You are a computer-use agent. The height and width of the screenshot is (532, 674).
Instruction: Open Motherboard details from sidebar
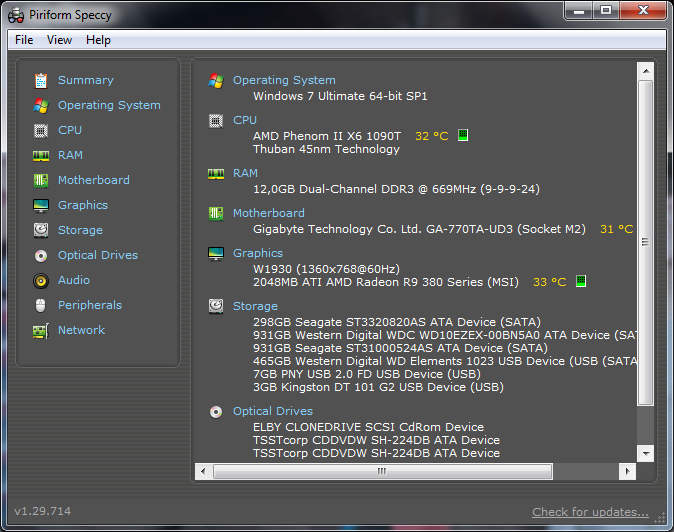[x=94, y=180]
